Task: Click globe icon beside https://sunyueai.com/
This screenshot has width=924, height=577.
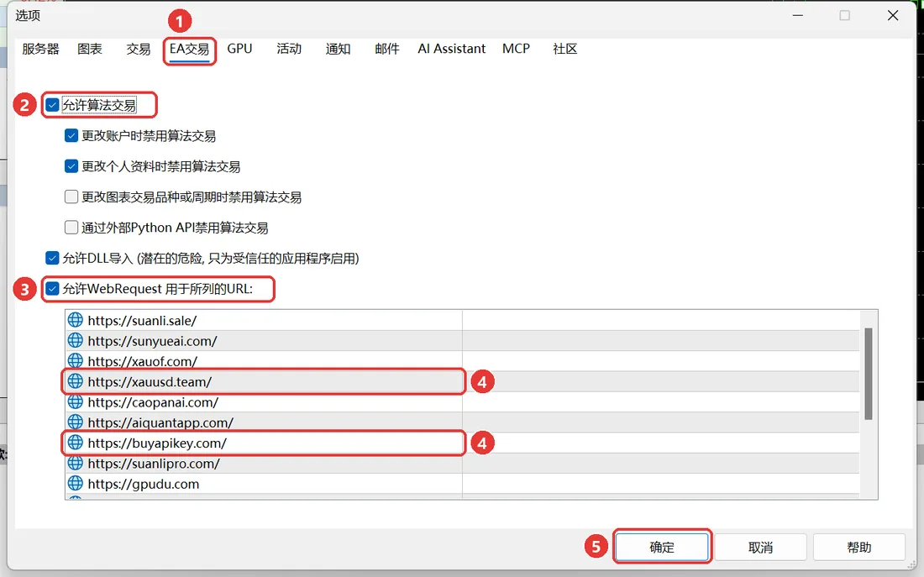Action: point(75,341)
